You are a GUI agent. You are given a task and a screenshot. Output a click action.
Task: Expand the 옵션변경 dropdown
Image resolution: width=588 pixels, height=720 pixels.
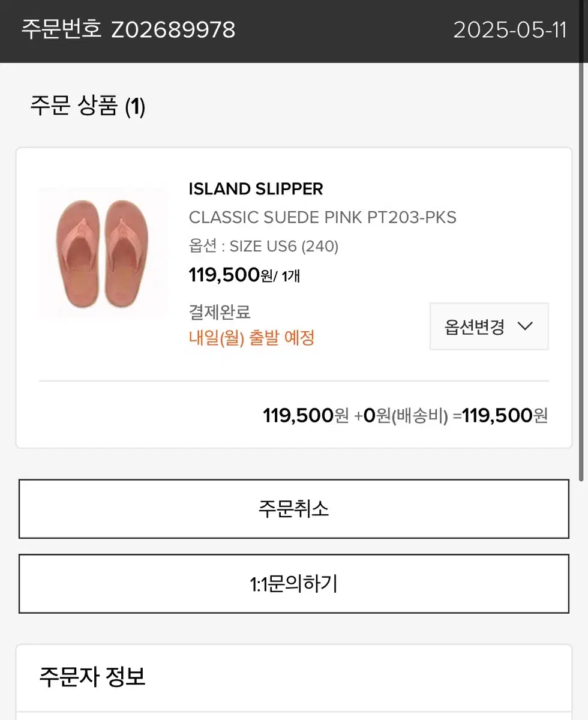click(489, 326)
